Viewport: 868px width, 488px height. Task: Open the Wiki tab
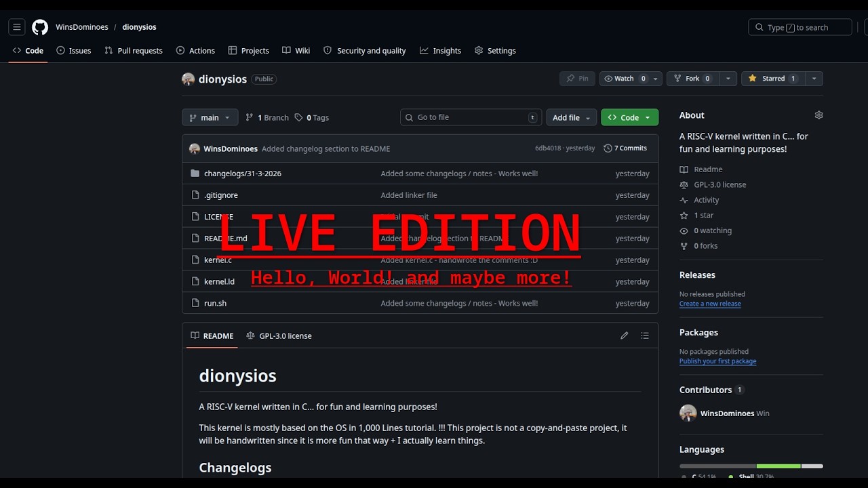[296, 51]
